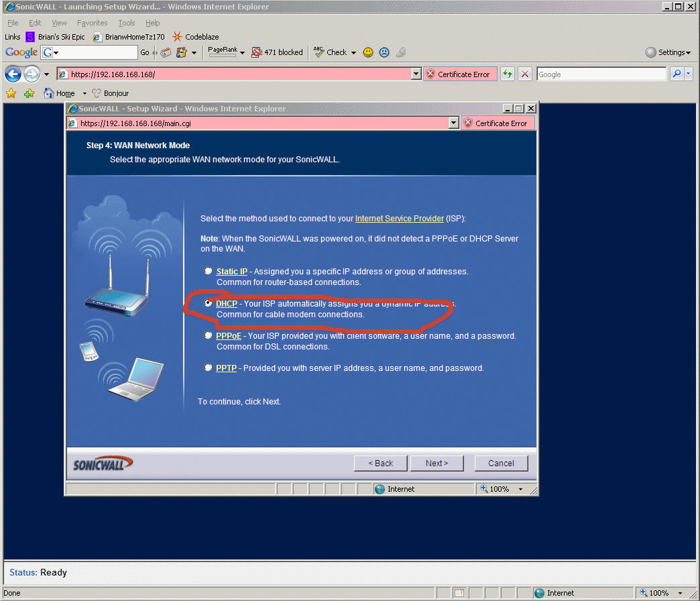
Task: Expand the Check dropdown arrow
Action: click(353, 53)
